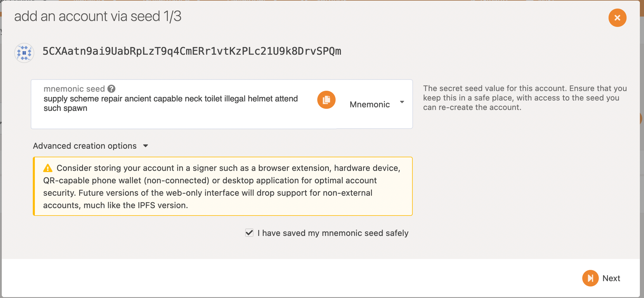The height and width of the screenshot is (298, 644).
Task: Click the arrow next to Mnemonic
Action: 402,102
